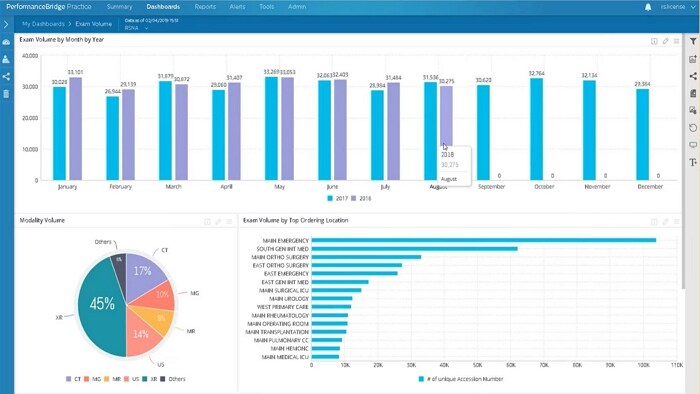700x394 pixels.
Task: Click the MAIN ORTHO SURGERY bar
Action: (366, 257)
